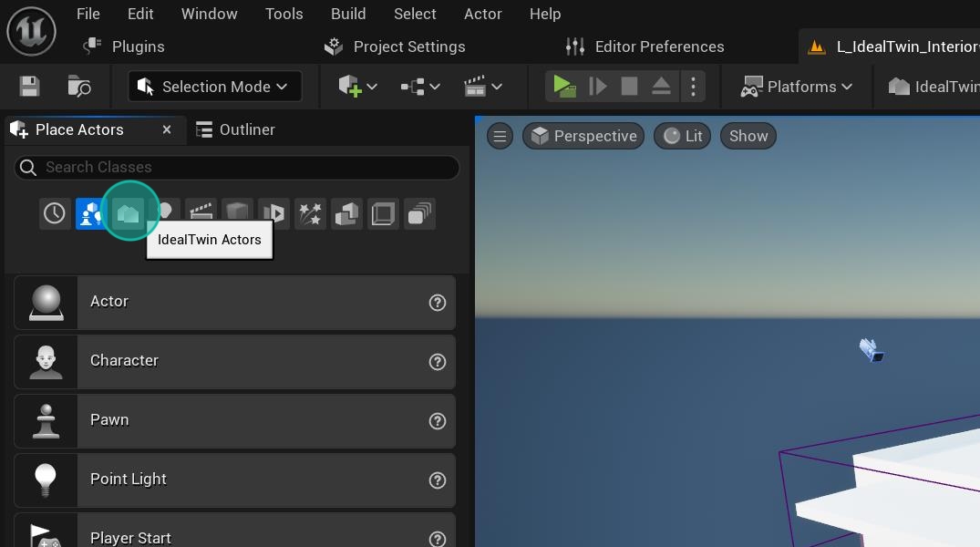Image resolution: width=980 pixels, height=547 pixels.
Task: Open the Perspective view mode dropdown
Action: (x=583, y=136)
